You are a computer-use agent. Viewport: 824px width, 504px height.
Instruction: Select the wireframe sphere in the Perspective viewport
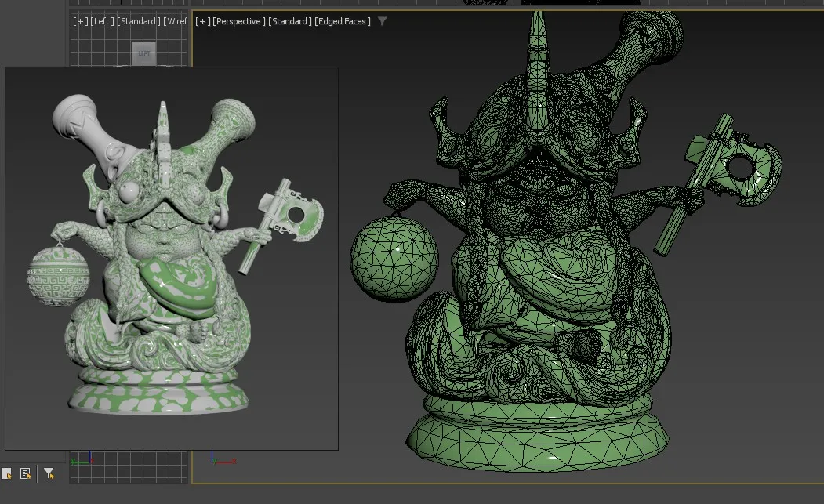tap(393, 256)
